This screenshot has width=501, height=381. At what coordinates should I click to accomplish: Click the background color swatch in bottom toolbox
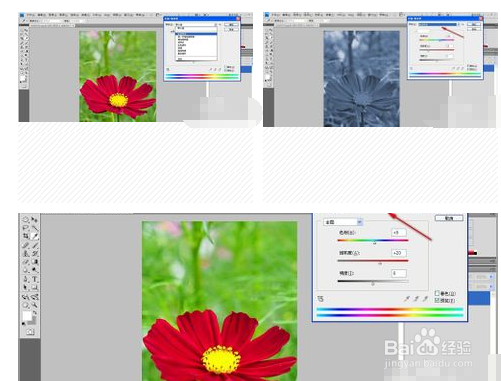(x=33, y=321)
